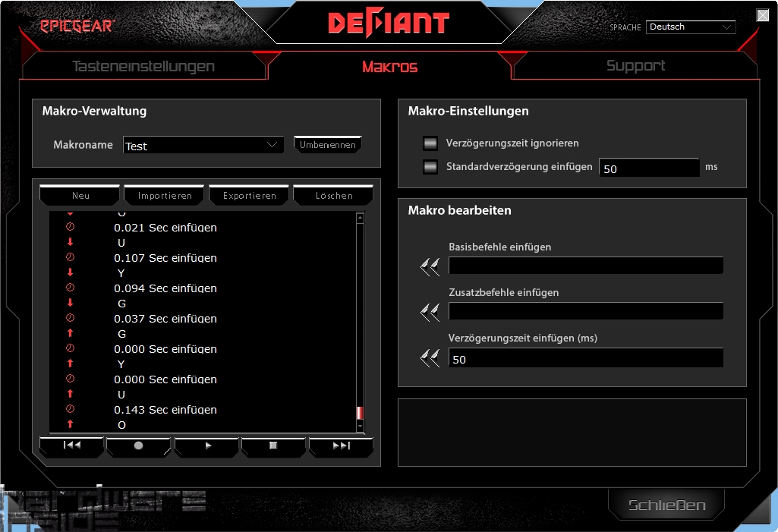Click the key-up arrow next to O
This screenshot has height=532, width=778.
(70, 423)
